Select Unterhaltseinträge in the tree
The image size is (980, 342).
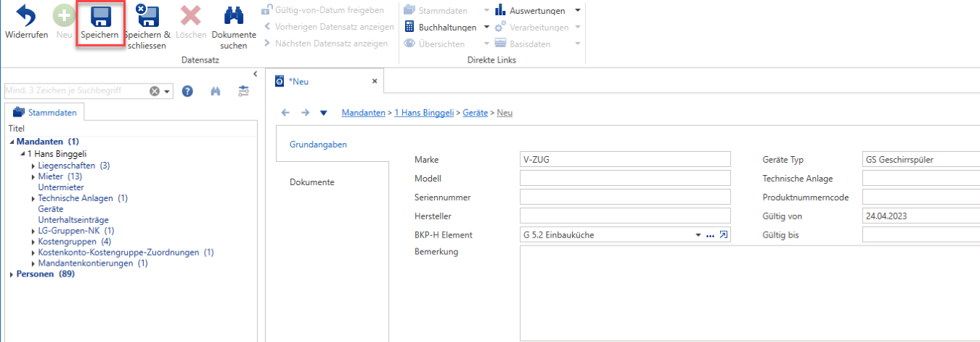click(73, 220)
